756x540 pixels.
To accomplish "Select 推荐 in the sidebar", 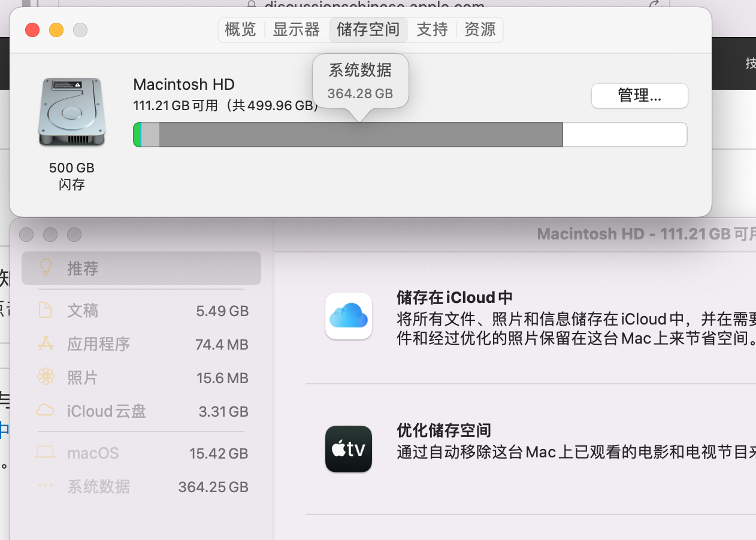I will 141,268.
